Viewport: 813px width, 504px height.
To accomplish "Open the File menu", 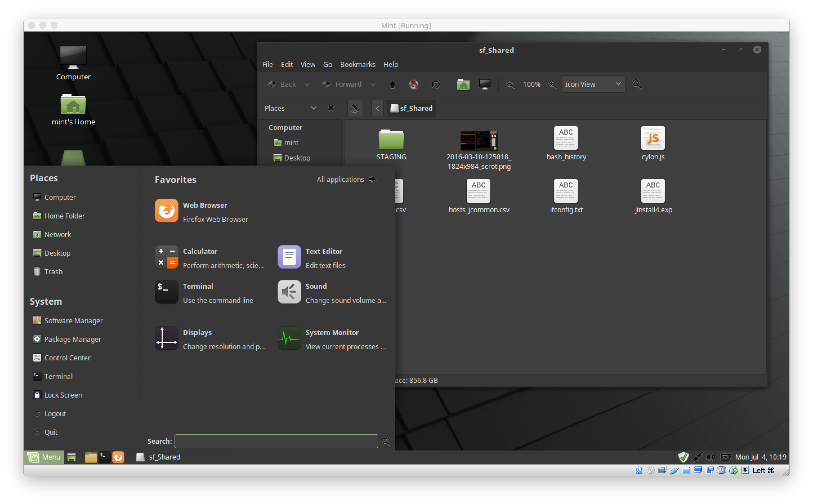I will (267, 65).
